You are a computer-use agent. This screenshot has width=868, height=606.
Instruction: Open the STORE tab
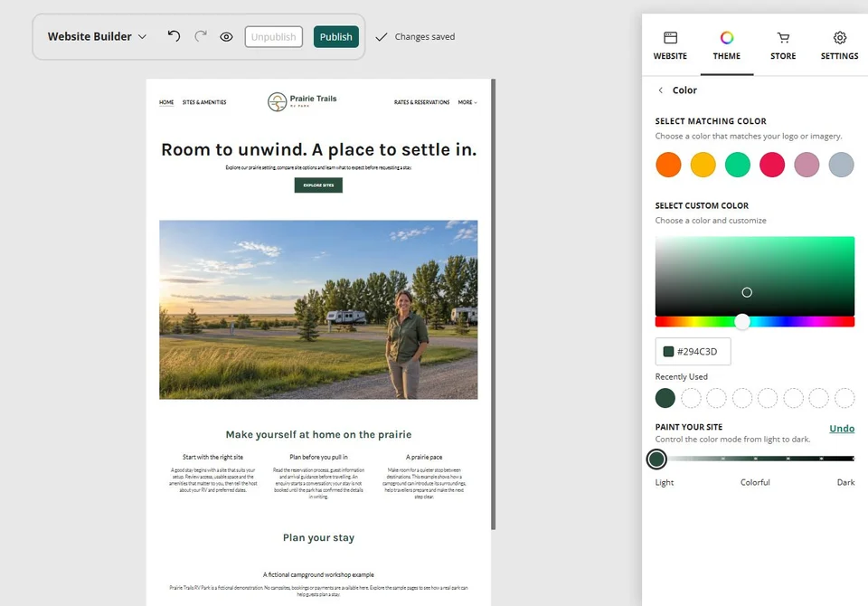[x=783, y=45]
